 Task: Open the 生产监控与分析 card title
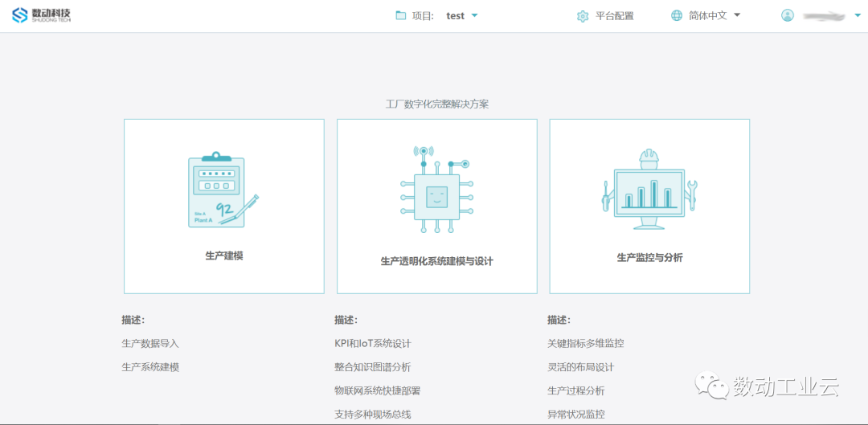(650, 257)
